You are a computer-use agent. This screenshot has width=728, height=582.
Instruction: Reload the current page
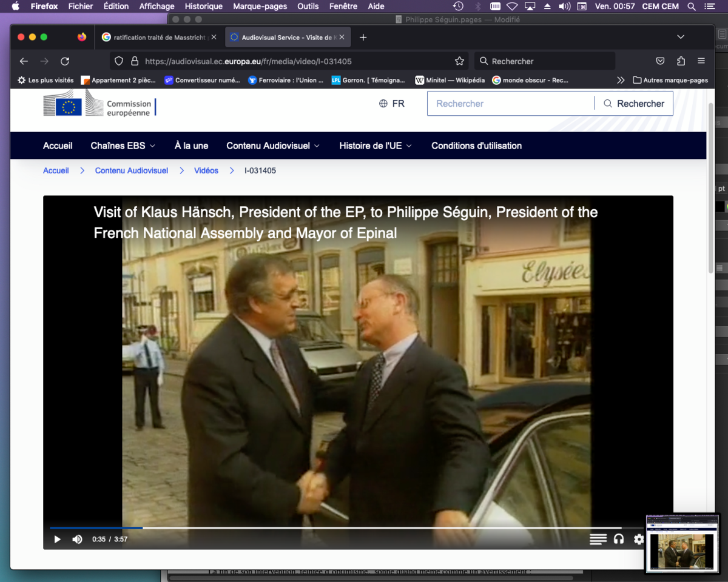65,61
